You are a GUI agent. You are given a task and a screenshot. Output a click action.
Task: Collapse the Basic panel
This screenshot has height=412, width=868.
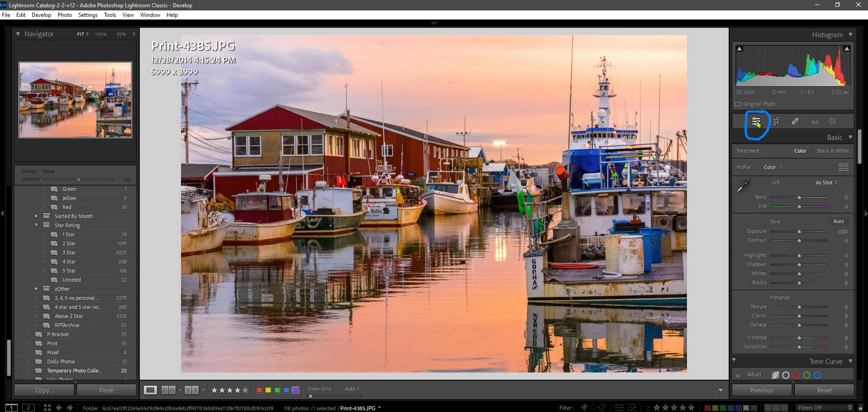click(850, 137)
